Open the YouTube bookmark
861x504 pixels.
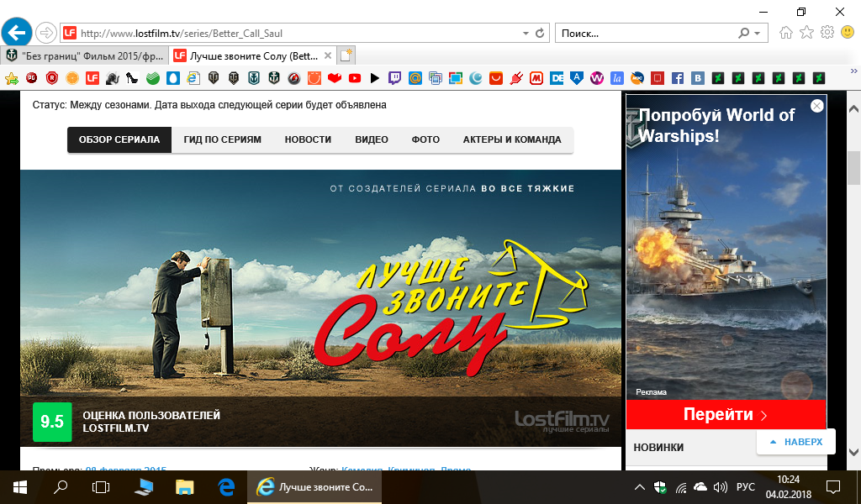click(355, 78)
